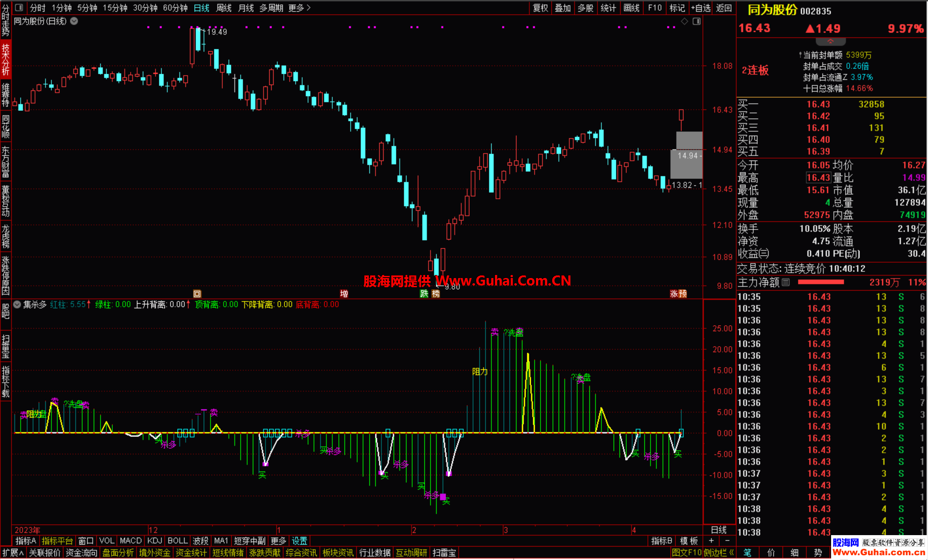Image resolution: width=928 pixels, height=560 pixels.
Task: Open the 画线 drawing tool
Action: click(632, 8)
